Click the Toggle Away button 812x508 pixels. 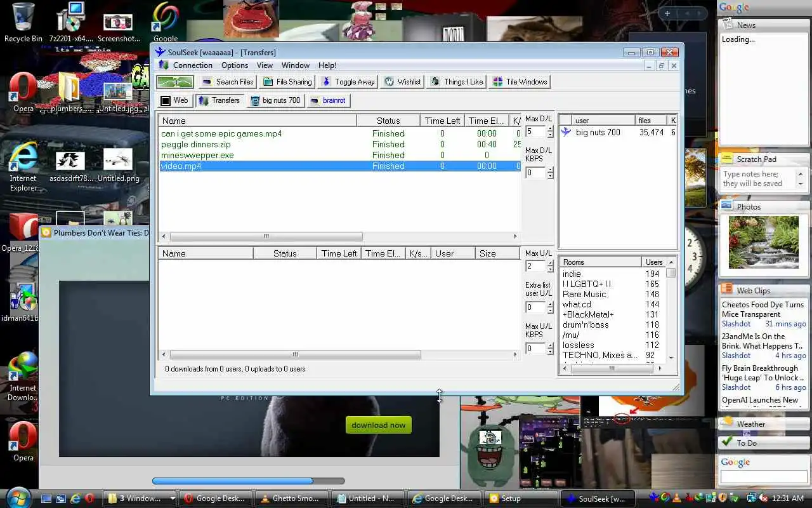348,82
